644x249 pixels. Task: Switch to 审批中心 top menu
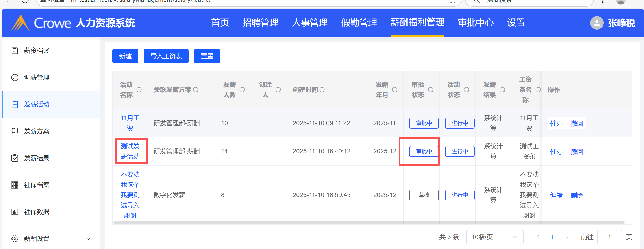(x=476, y=23)
